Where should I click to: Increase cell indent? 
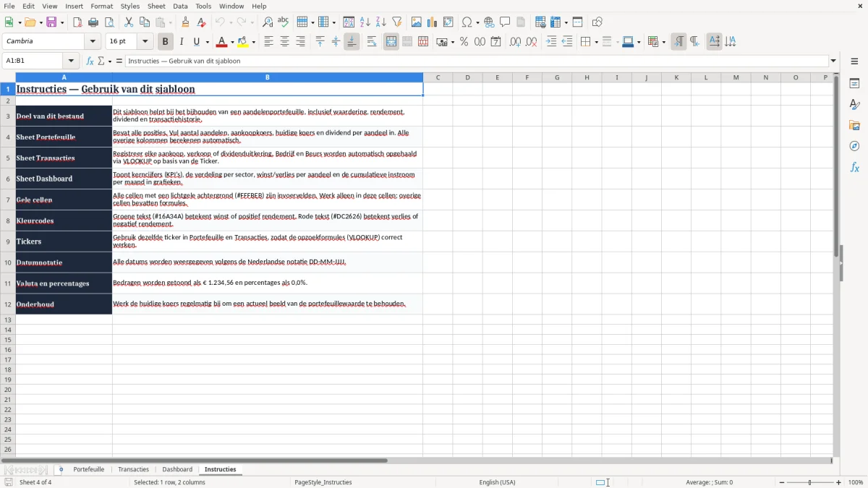click(551, 42)
